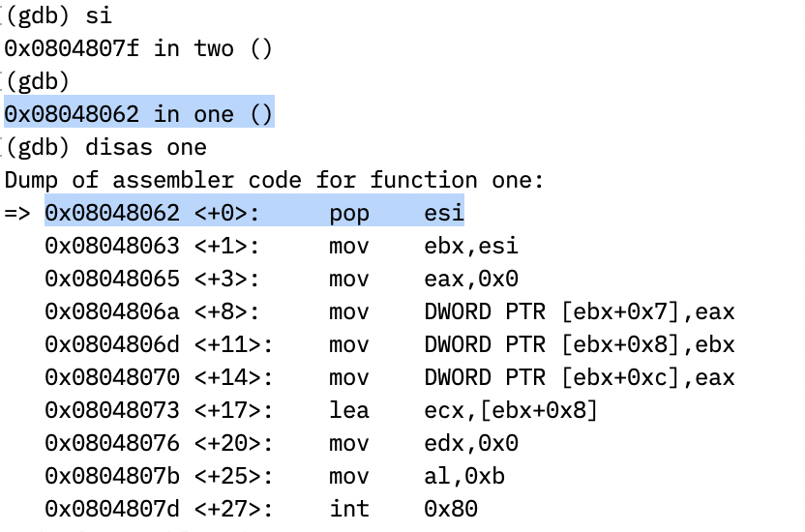Click "DWORD PTR [ebx+0x7],eax" operand text
The height and width of the screenshot is (532, 805).
point(579,311)
